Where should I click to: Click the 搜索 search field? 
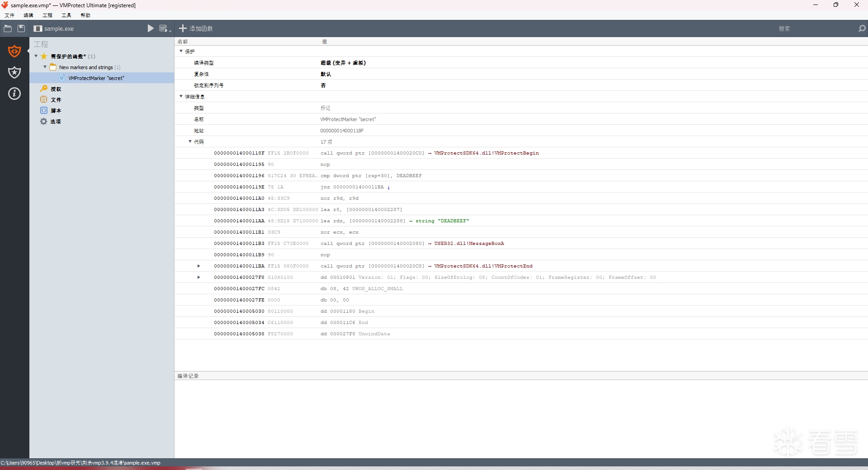pyautogui.click(x=814, y=28)
